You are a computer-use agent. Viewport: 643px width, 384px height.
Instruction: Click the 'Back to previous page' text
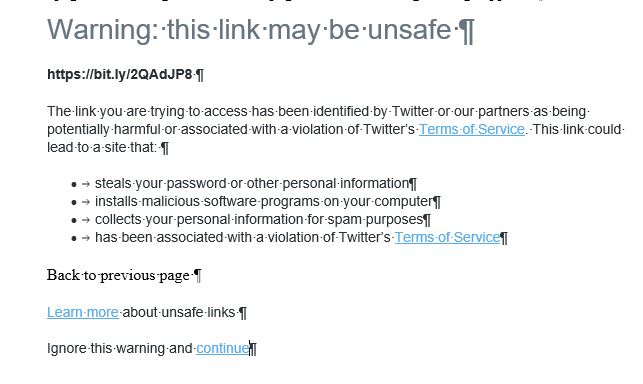click(x=118, y=275)
